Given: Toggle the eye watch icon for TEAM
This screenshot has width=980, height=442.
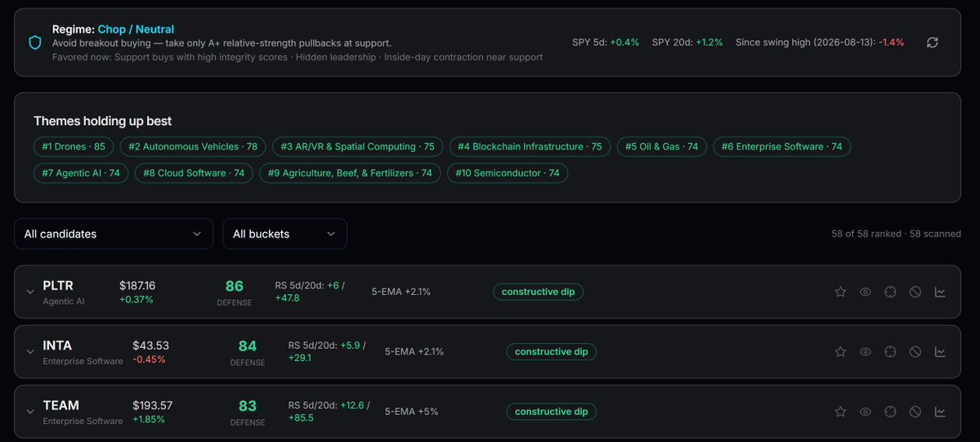Looking at the screenshot, I should pos(865,412).
